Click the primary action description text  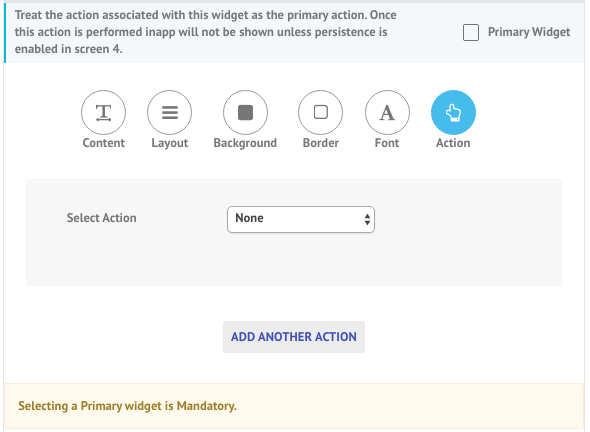(205, 32)
